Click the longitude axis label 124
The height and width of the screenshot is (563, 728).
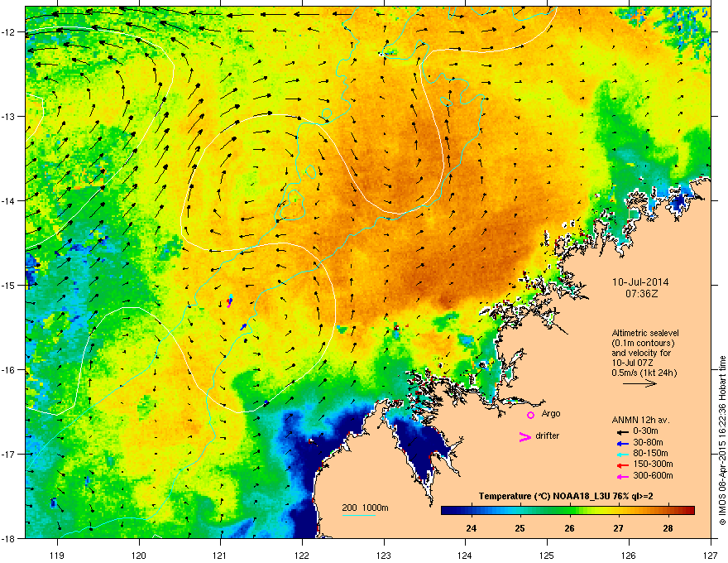[x=465, y=555]
